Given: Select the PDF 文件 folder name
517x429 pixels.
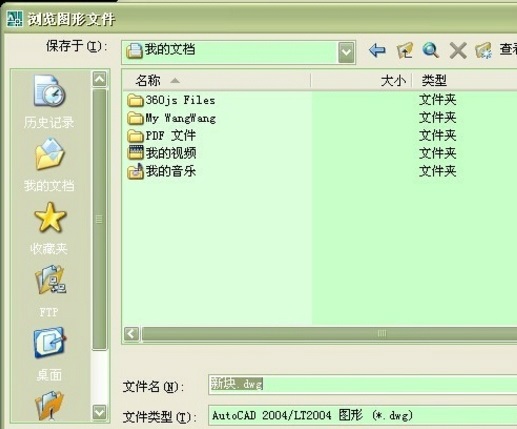Looking at the screenshot, I should coord(171,136).
